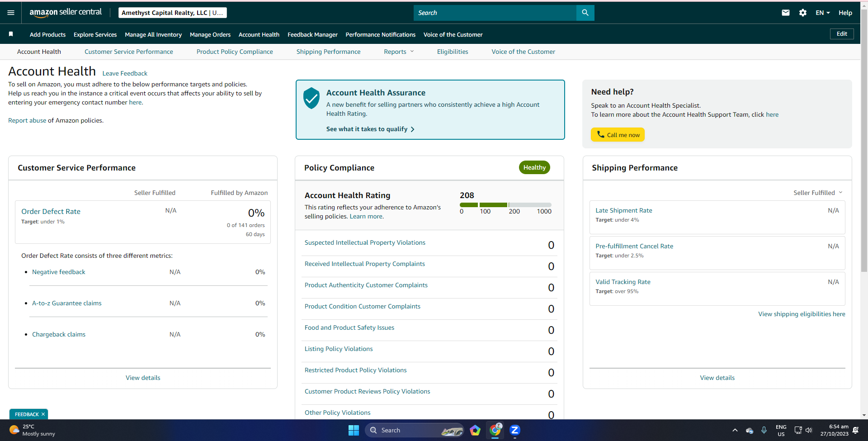Image resolution: width=868 pixels, height=441 pixels.
Task: Open the Eligibilities tab
Action: [453, 52]
